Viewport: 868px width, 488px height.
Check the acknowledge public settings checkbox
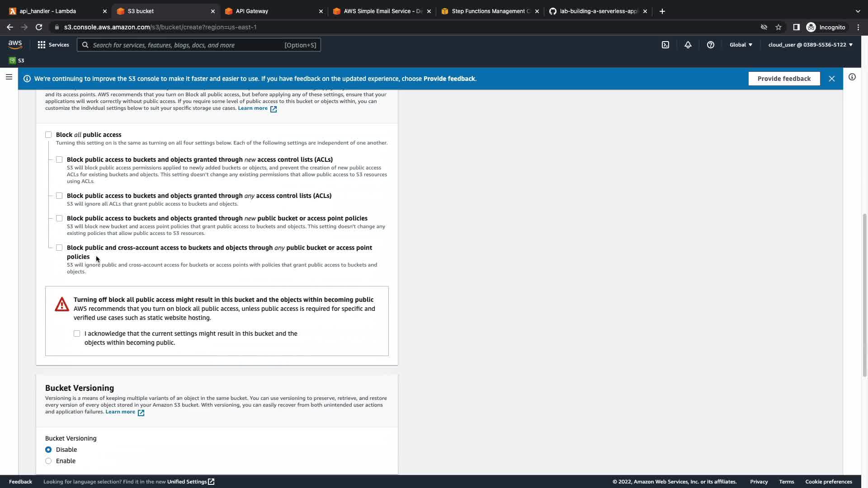click(77, 333)
